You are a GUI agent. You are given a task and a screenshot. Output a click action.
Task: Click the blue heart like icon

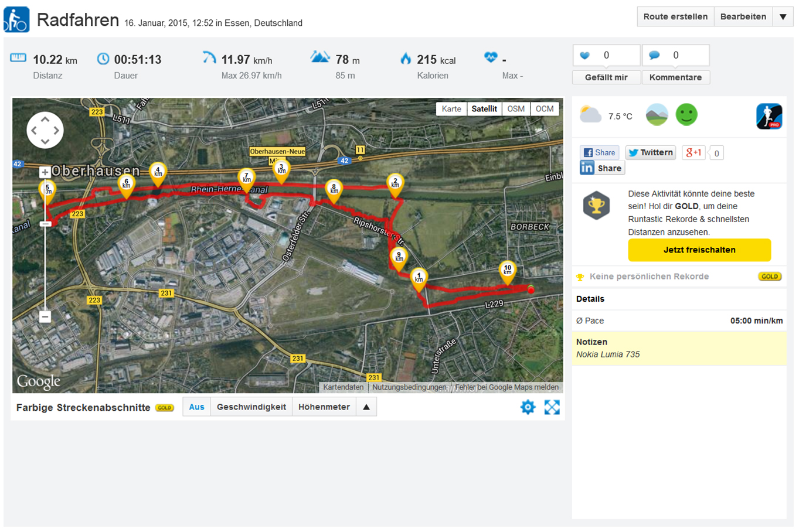(x=584, y=56)
